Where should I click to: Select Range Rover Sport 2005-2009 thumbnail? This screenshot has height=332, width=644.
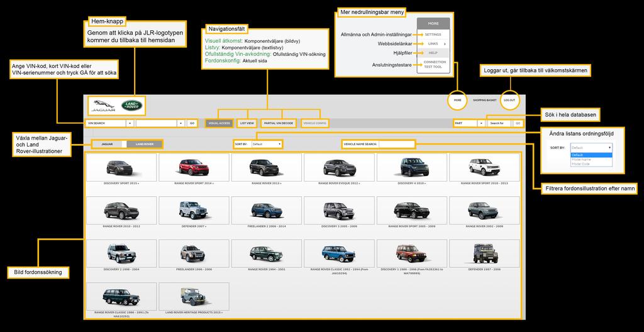coord(412,211)
